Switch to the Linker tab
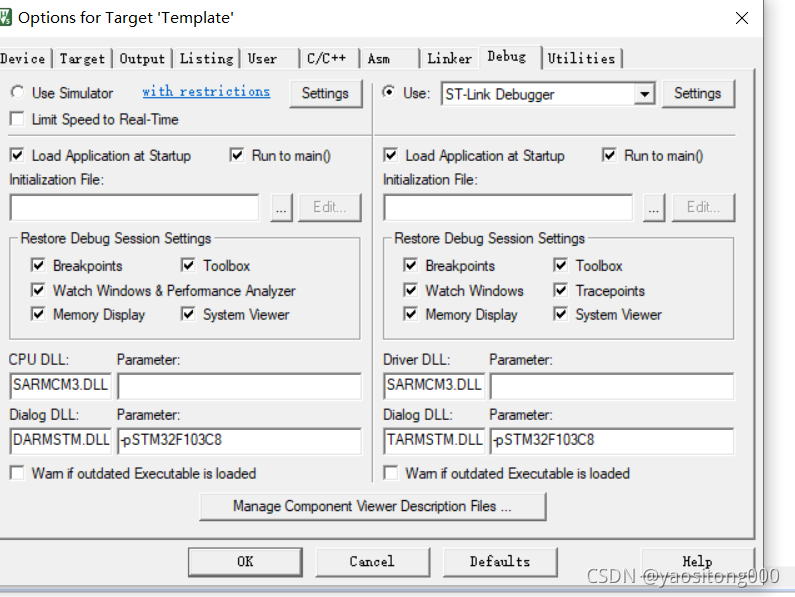 click(x=449, y=58)
